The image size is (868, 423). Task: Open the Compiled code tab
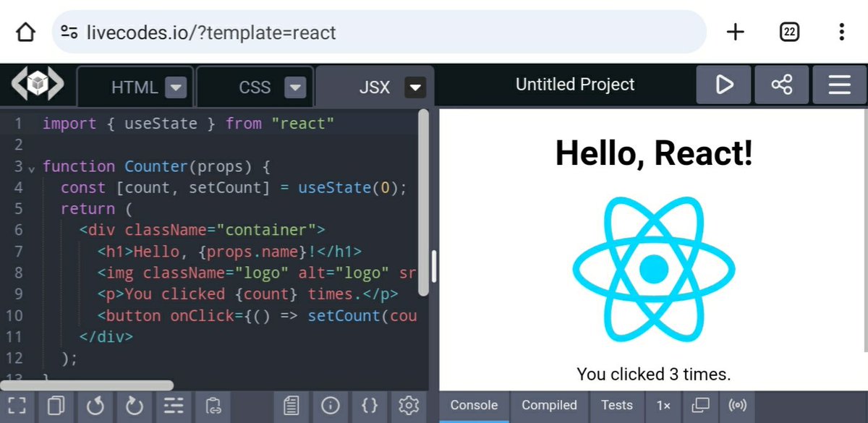click(550, 406)
